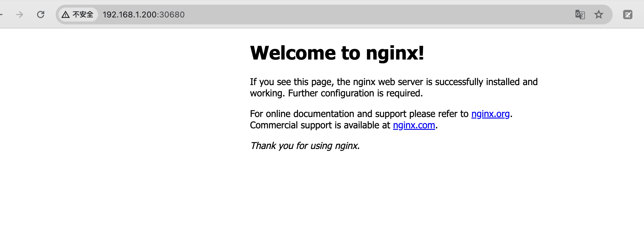Open the Google Translate page icon
This screenshot has height=248, width=644.
(x=580, y=15)
